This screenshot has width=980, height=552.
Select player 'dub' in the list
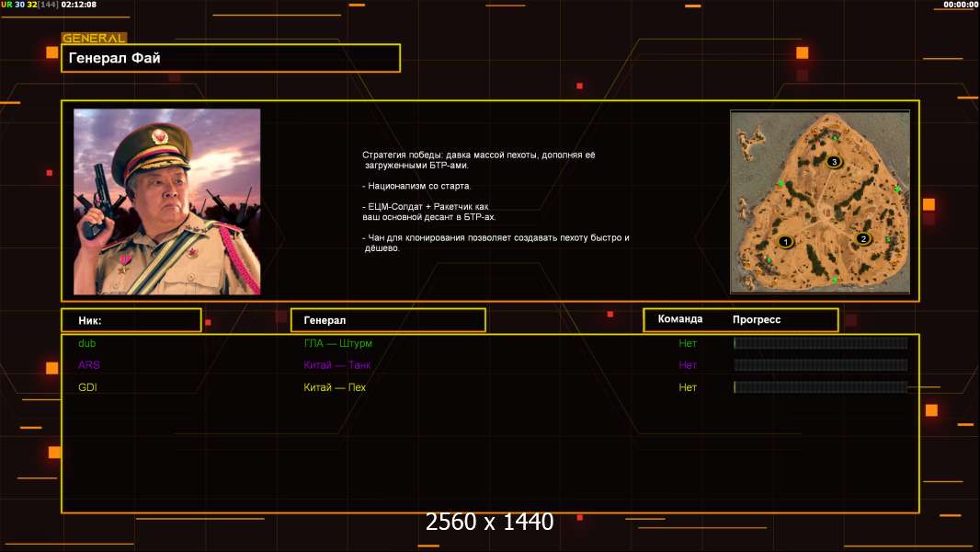coord(86,343)
